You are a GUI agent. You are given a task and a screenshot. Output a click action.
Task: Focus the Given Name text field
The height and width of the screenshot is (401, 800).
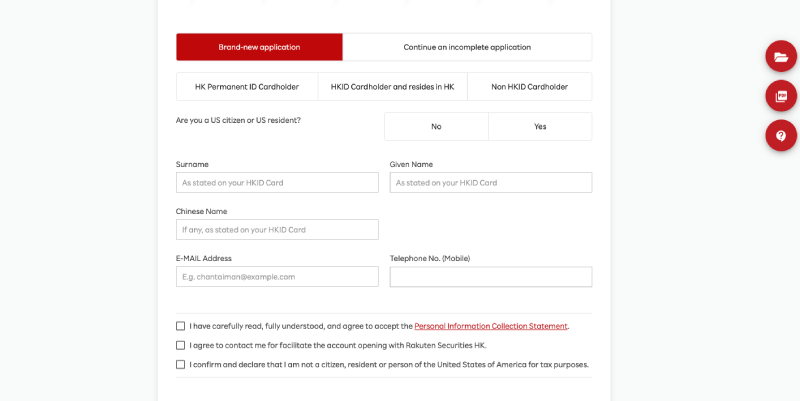click(490, 183)
